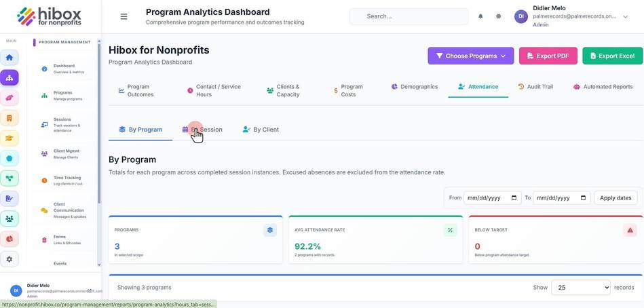The image size is (644, 308).
Task: Click the Export Excel button
Action: [612, 56]
